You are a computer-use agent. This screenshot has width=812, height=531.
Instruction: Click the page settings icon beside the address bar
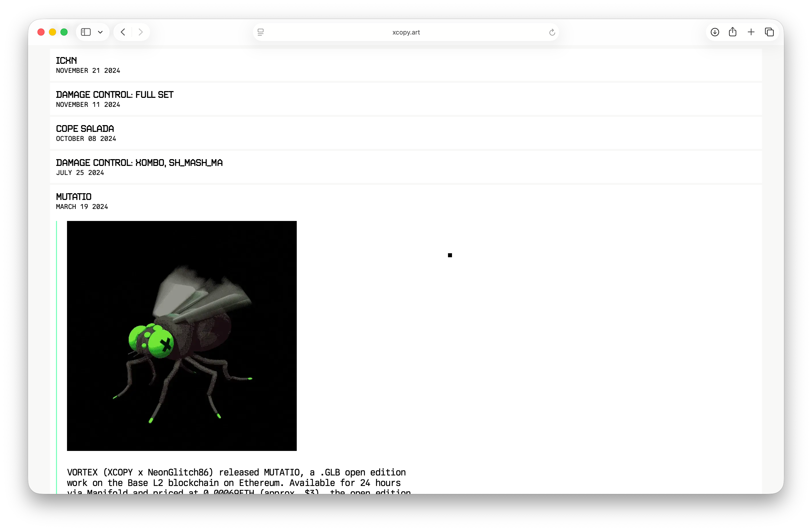[x=261, y=32]
